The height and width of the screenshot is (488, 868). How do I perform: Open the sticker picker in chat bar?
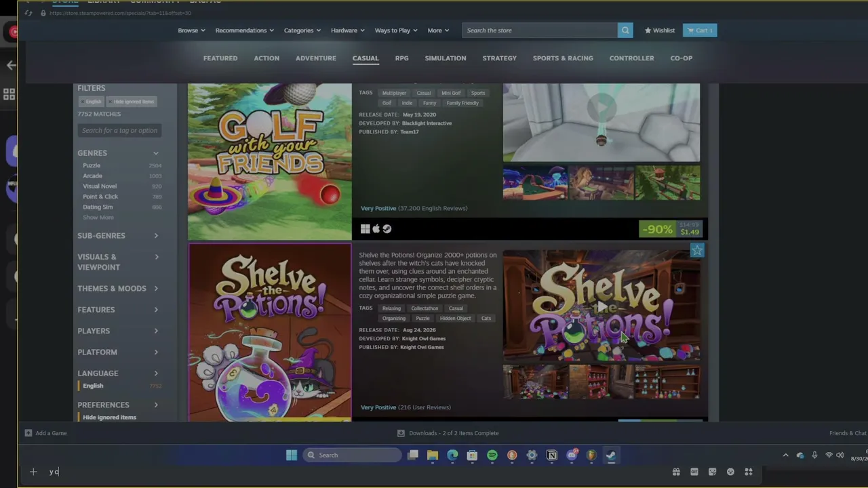713,472
